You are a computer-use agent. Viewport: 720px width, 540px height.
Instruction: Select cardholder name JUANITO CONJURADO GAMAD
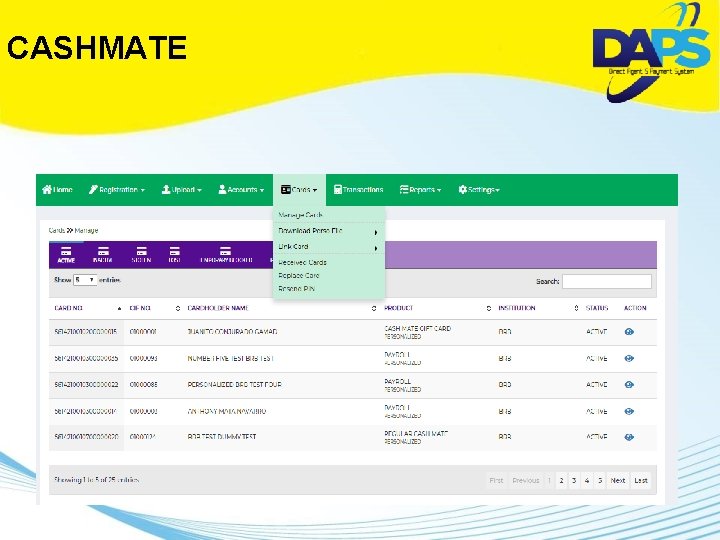coord(232,332)
